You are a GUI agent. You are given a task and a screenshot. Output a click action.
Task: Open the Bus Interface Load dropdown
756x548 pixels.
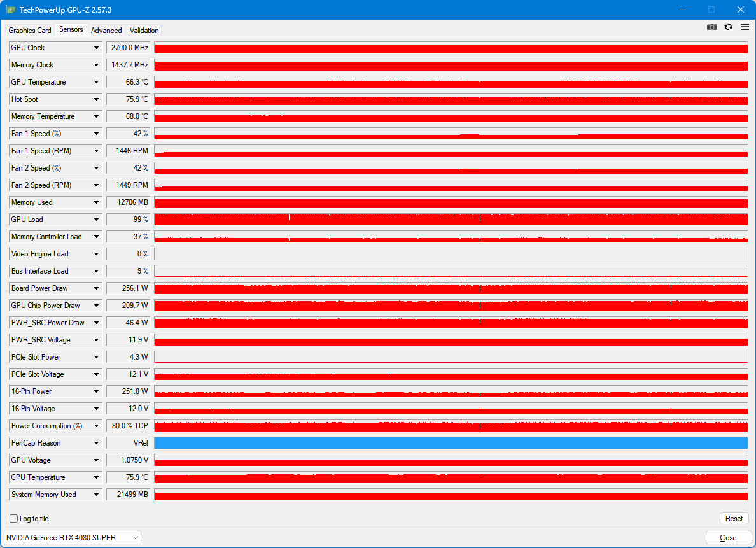pyautogui.click(x=56, y=271)
